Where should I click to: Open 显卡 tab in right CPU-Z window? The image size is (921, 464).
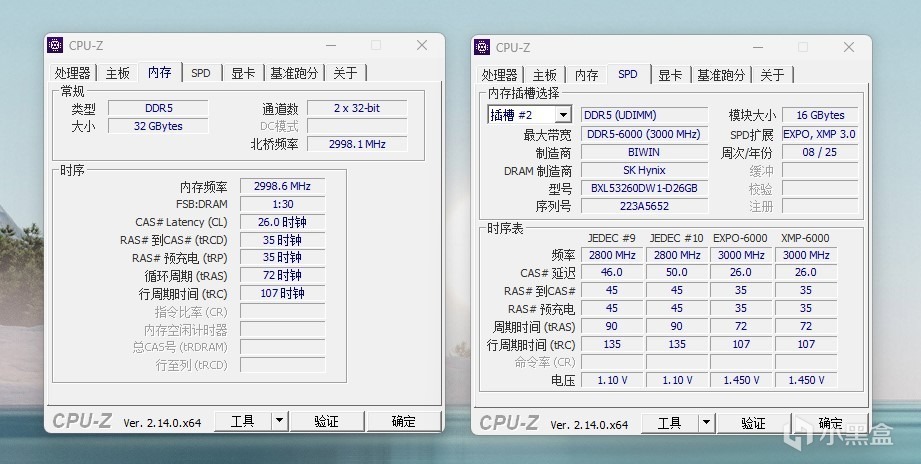[670, 75]
